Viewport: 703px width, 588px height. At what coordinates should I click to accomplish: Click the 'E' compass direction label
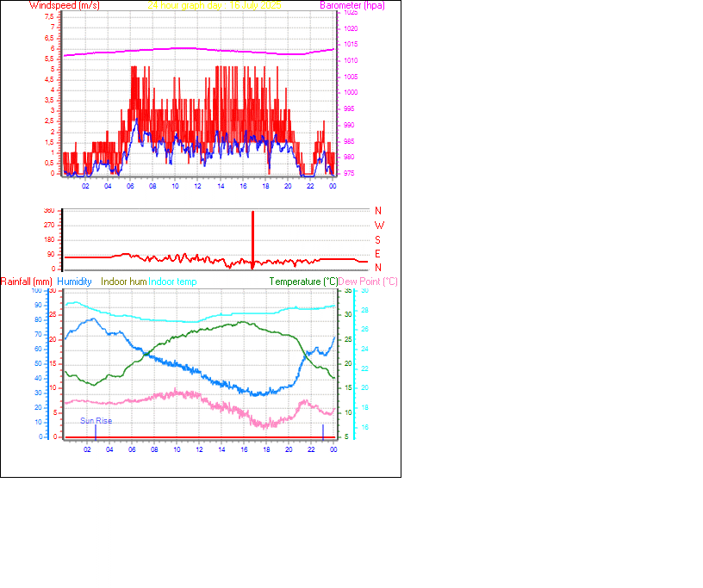[x=377, y=254]
